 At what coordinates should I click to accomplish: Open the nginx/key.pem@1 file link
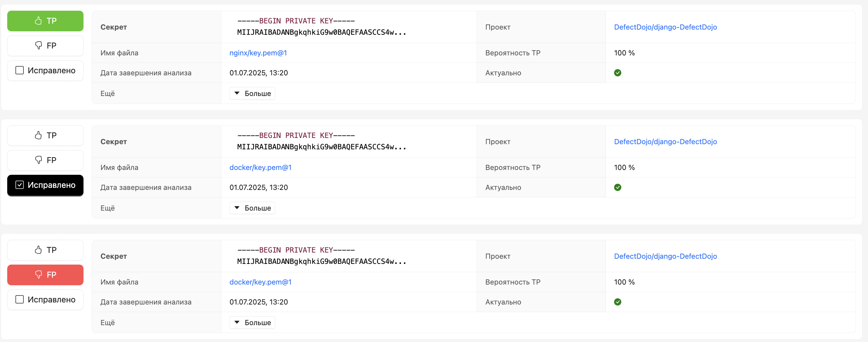click(x=258, y=53)
